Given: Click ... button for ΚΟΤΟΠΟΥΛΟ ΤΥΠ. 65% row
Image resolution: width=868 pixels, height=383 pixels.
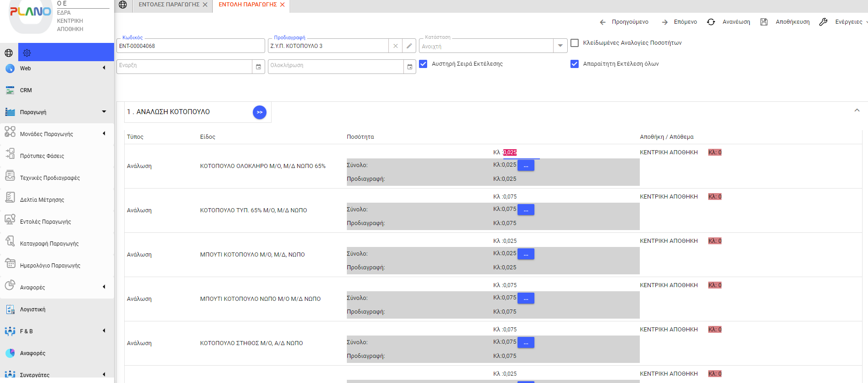Looking at the screenshot, I should click(526, 210).
